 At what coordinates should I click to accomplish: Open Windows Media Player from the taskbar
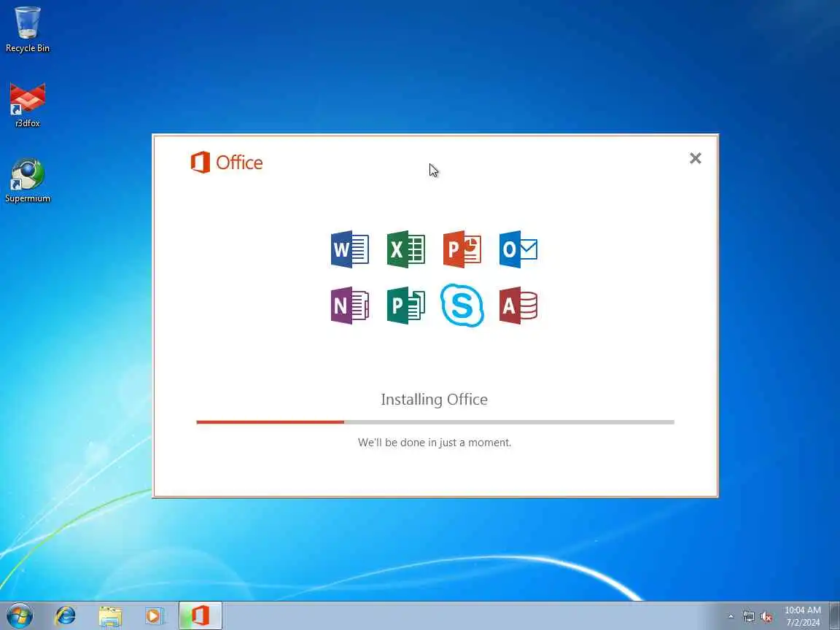coord(155,616)
